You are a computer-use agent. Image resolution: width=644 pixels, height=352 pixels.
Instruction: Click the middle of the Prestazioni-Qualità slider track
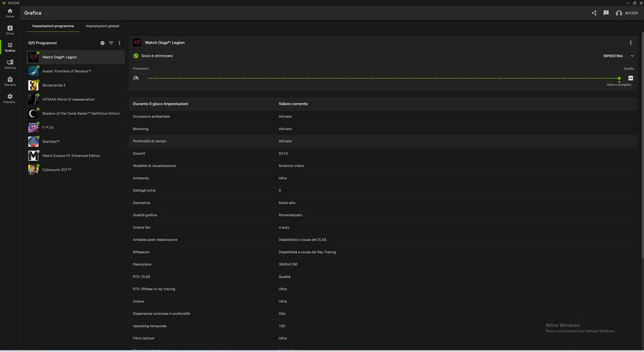[382, 78]
